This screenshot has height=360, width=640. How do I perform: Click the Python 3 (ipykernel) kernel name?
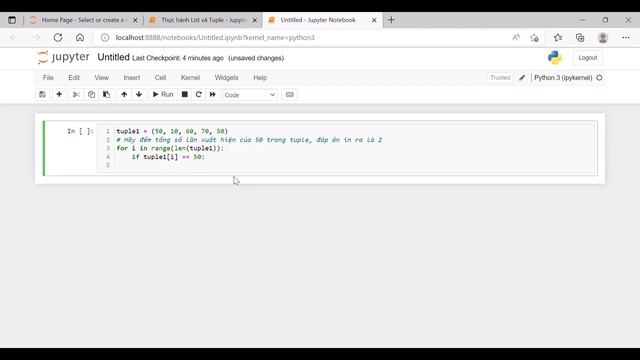563,78
